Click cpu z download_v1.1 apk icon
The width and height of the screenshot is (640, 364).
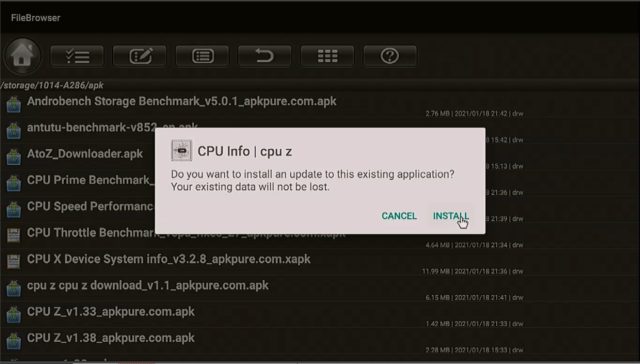tap(13, 288)
